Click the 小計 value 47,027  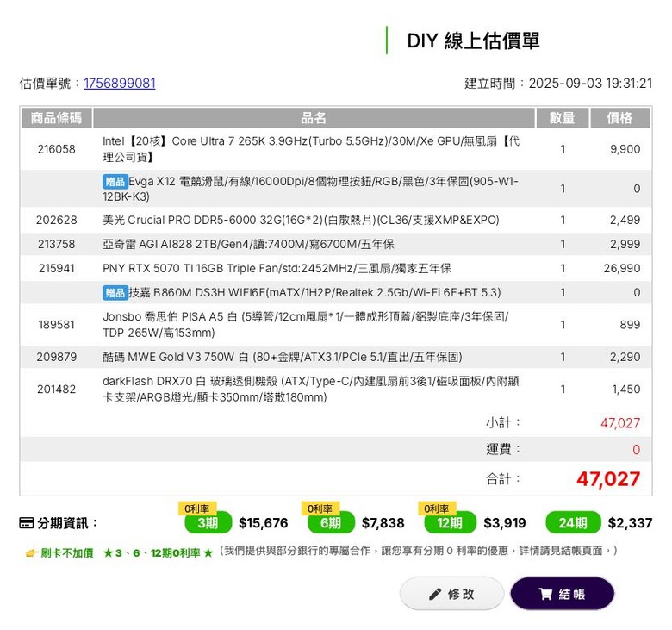[620, 423]
